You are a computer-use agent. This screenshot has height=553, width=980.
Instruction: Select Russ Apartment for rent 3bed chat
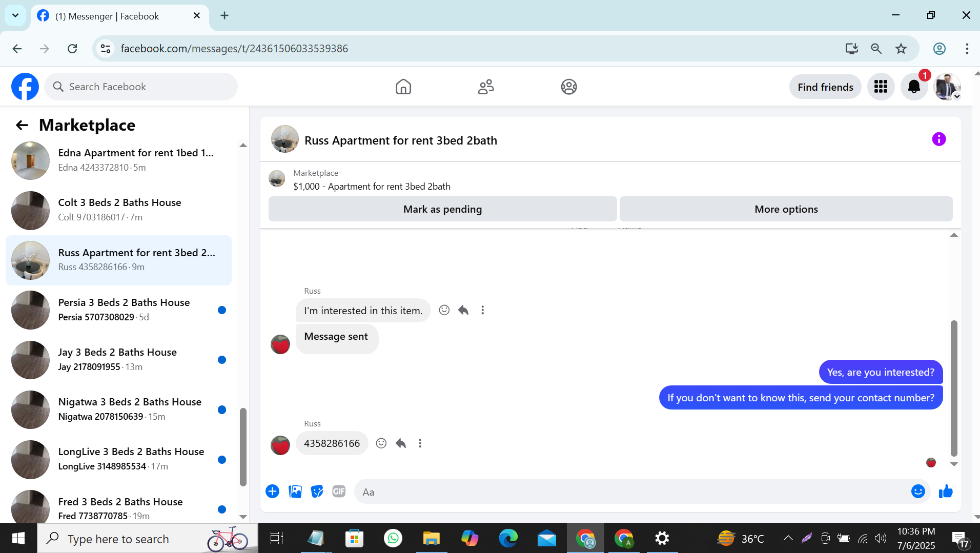pos(119,260)
